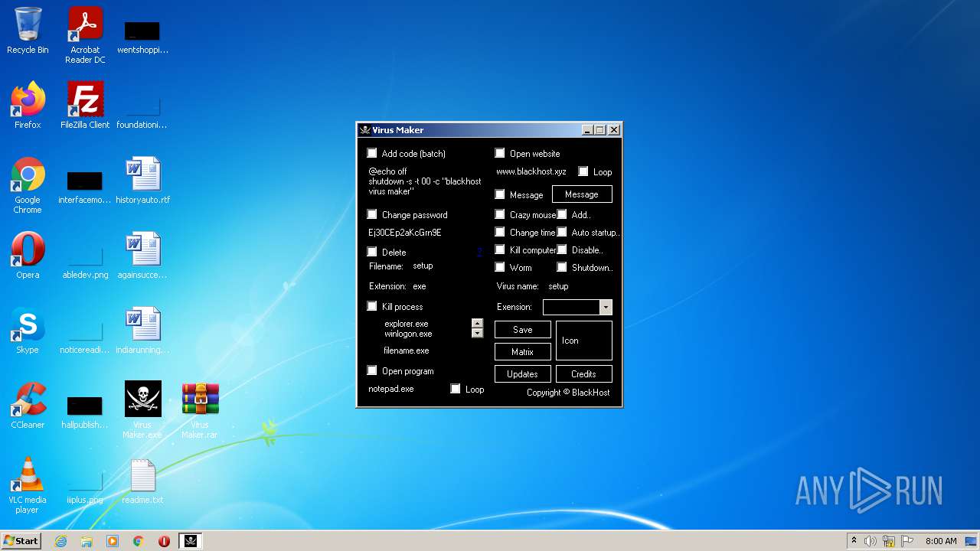Toggle Loop checkbox beside notepad.exe

tap(456, 389)
